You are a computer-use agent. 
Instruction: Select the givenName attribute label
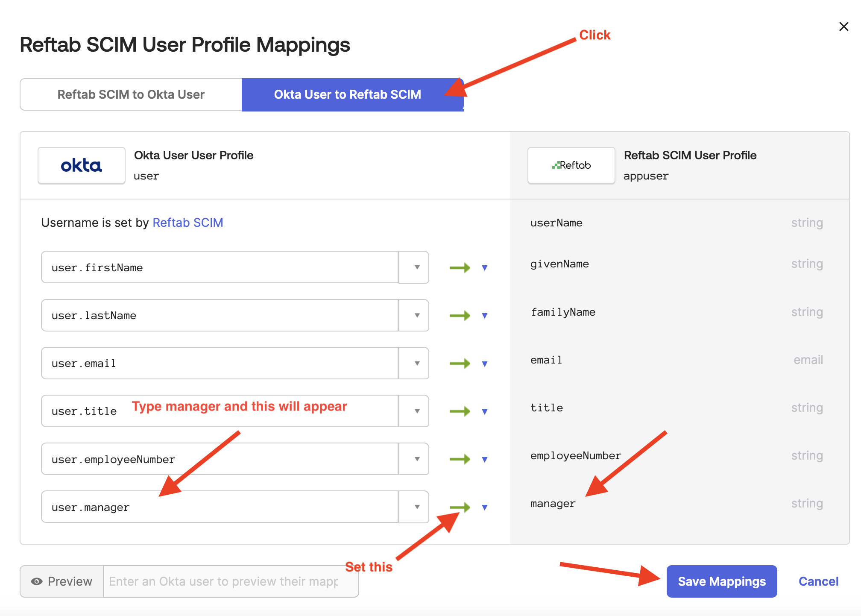[559, 264]
